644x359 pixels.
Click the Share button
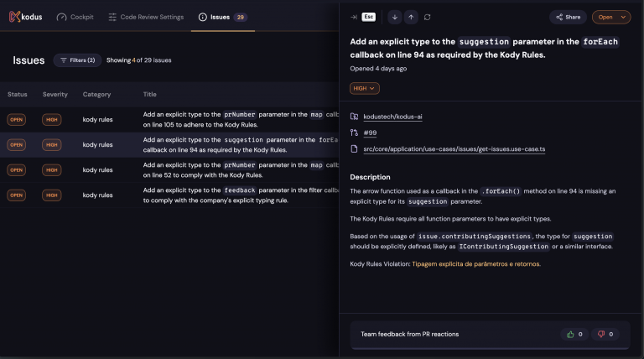[568, 18]
